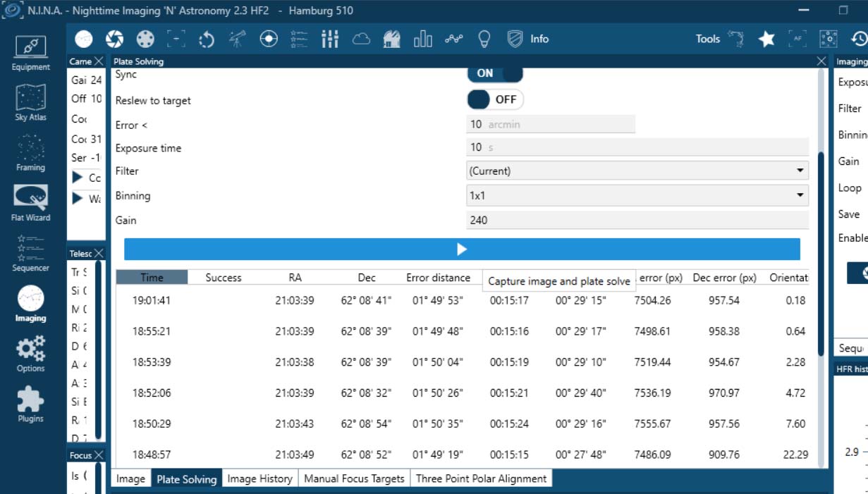This screenshot has height=494, width=868.
Task: Click the light bulb flat panel icon
Action: point(484,39)
